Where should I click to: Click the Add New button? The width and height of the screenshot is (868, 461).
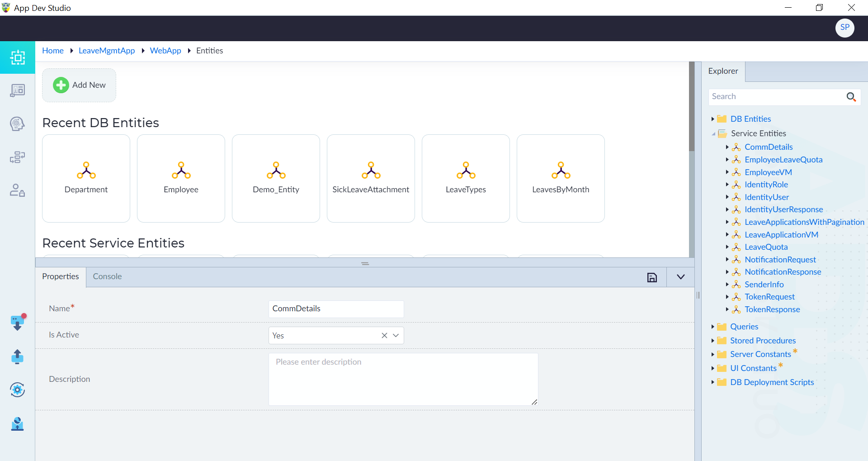[x=79, y=85]
